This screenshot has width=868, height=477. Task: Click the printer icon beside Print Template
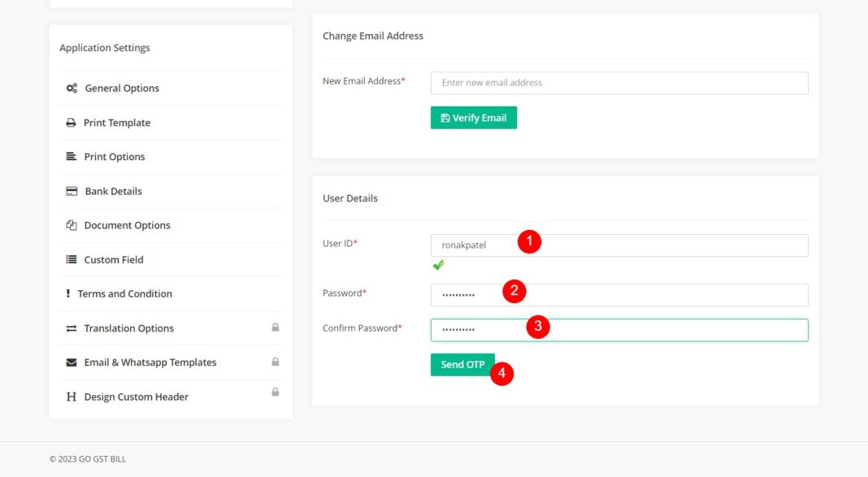click(x=71, y=122)
